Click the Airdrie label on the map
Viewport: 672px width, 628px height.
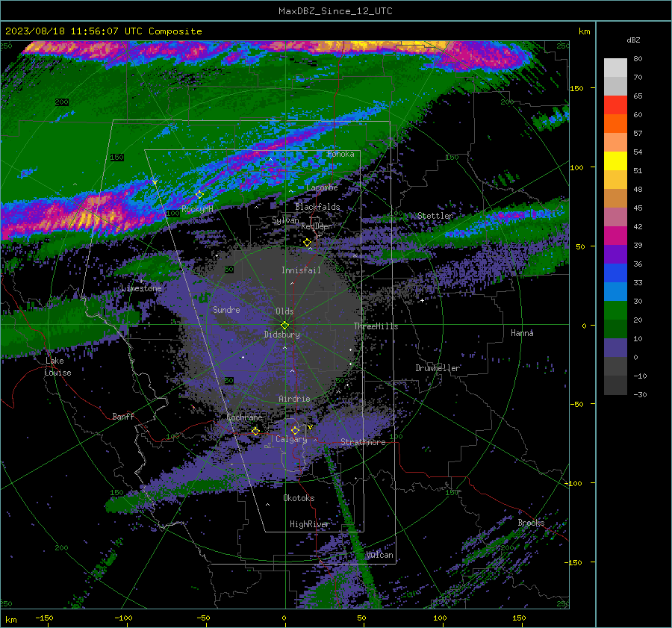[x=294, y=399]
